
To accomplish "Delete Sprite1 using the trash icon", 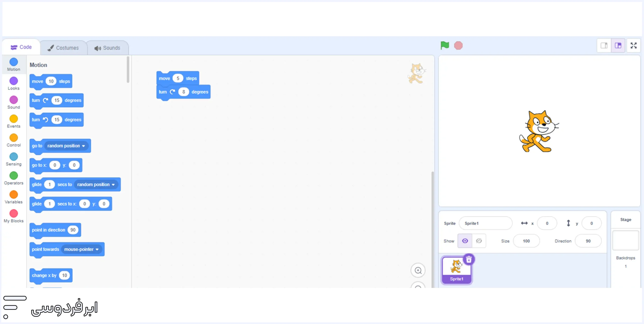I will (x=469, y=260).
